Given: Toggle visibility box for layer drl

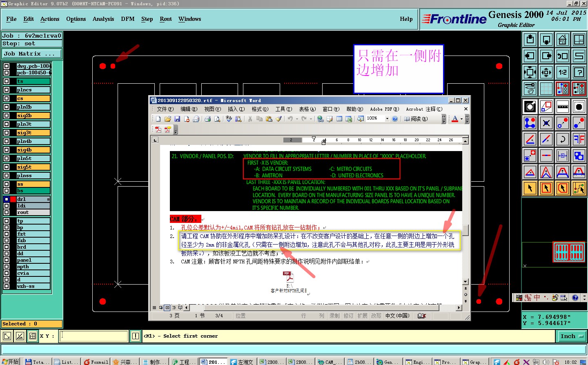Looking at the screenshot, I should pyautogui.click(x=7, y=199).
